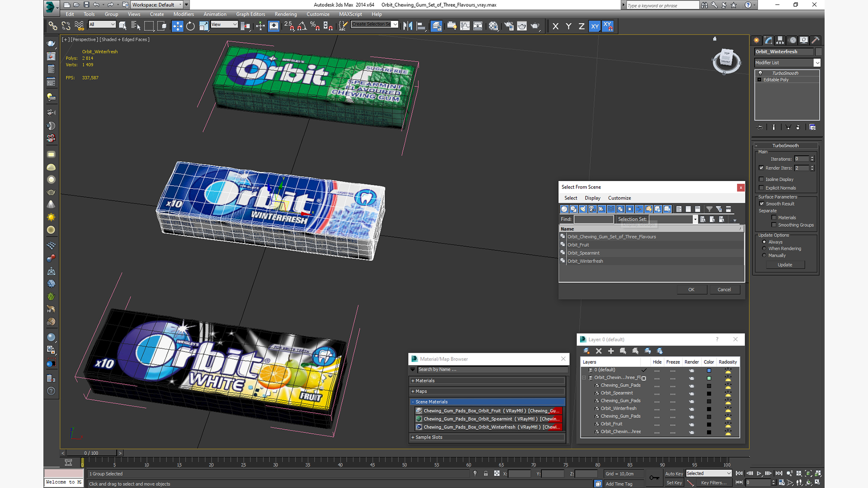This screenshot has width=868, height=488.
Task: Open the Modifiers menu
Action: (184, 14)
